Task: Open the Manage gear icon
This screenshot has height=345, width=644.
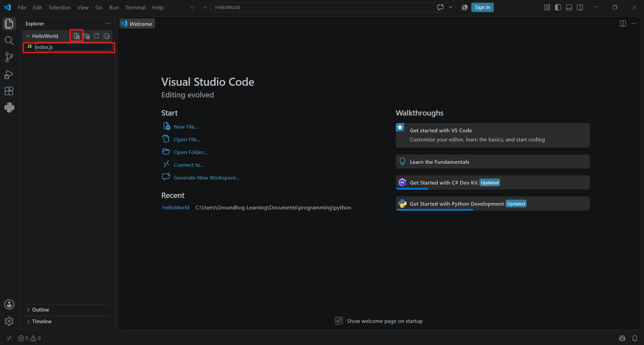Action: [9, 321]
